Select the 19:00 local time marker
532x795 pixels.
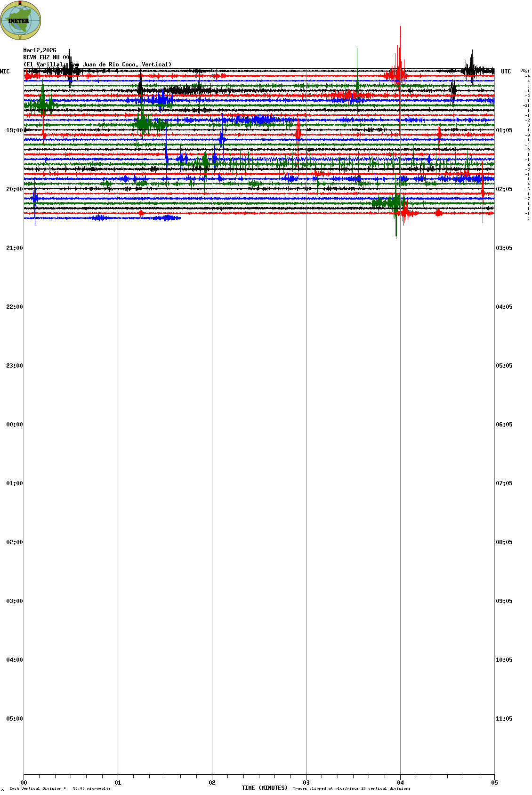[x=14, y=130]
